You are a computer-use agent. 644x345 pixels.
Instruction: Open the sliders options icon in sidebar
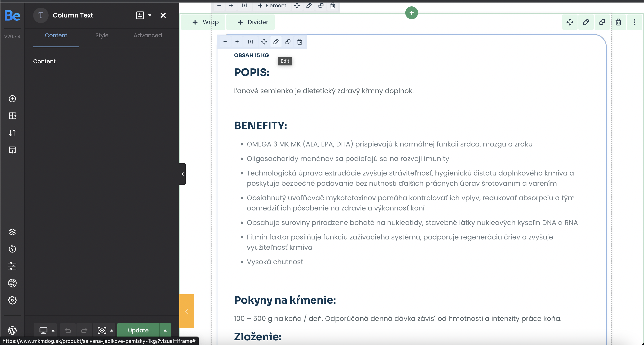tap(12, 266)
